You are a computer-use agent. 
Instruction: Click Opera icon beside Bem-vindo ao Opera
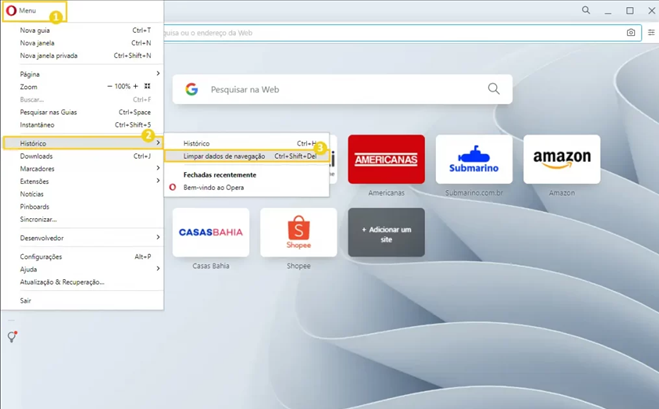(172, 187)
